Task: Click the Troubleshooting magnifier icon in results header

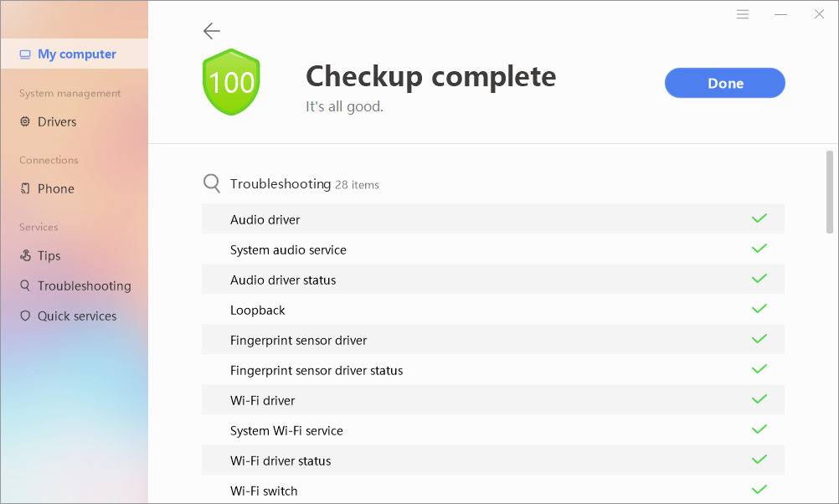Action: click(212, 184)
